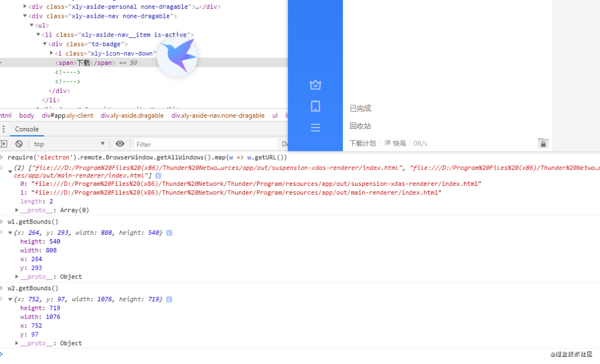The image size is (600, 364).
Task: Click the 0B/s speed indicator
Action: (x=420, y=143)
